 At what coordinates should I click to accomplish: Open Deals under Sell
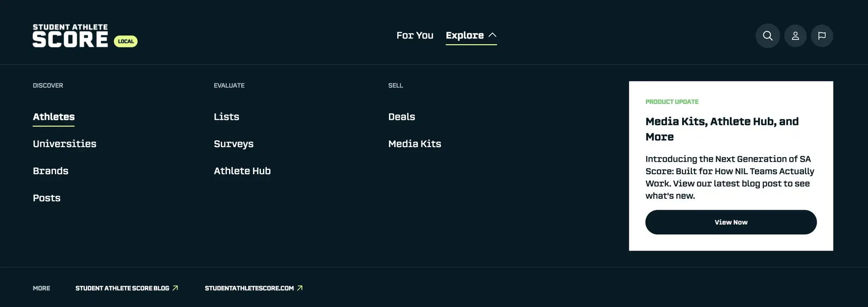coord(402,117)
